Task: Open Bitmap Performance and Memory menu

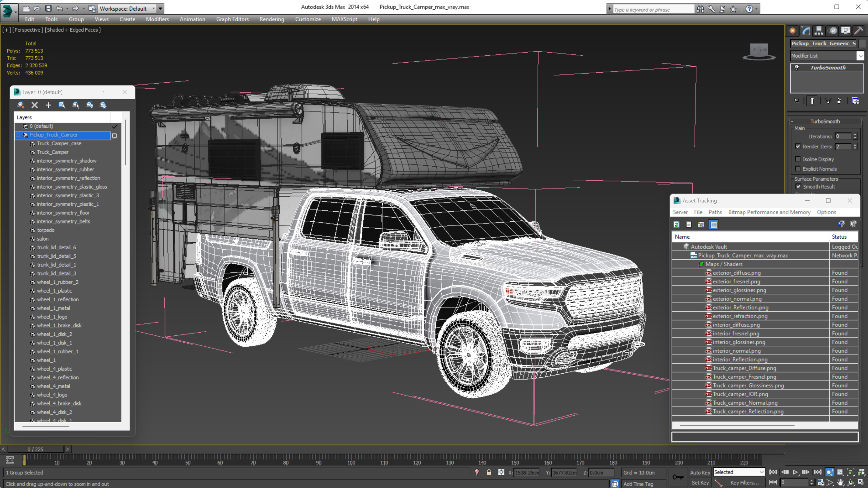Action: click(769, 212)
